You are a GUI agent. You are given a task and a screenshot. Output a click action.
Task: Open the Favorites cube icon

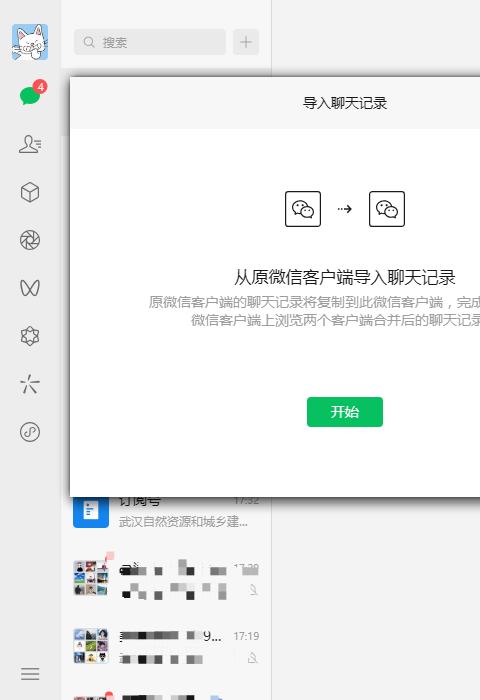click(30, 193)
